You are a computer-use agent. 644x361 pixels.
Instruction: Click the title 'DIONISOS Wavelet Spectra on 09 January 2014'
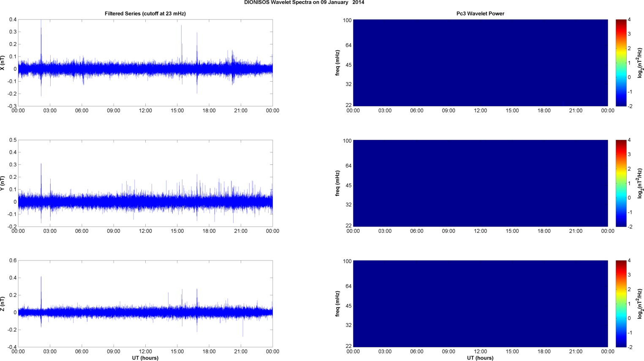(304, 3)
